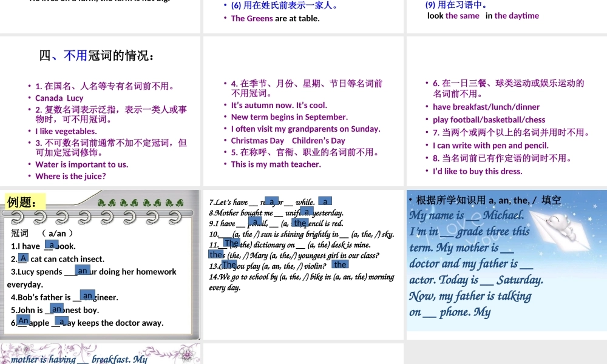The image size is (607, 364).
Task: Select the bullet "I like vegetables."
Action: point(66,131)
